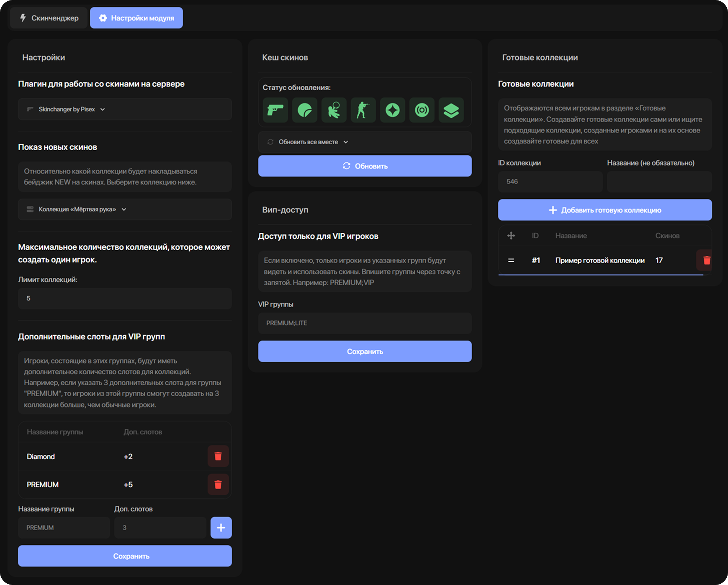
Task: Click the Название column header in collections table
Action: (571, 236)
